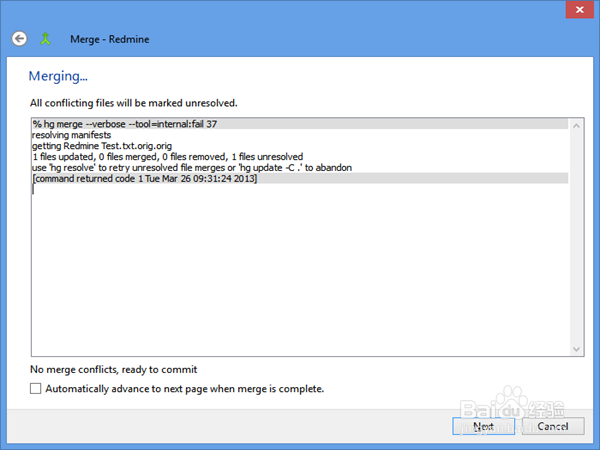600x450 pixels.
Task: Click the output log scrollbar up arrow
Action: click(x=575, y=125)
